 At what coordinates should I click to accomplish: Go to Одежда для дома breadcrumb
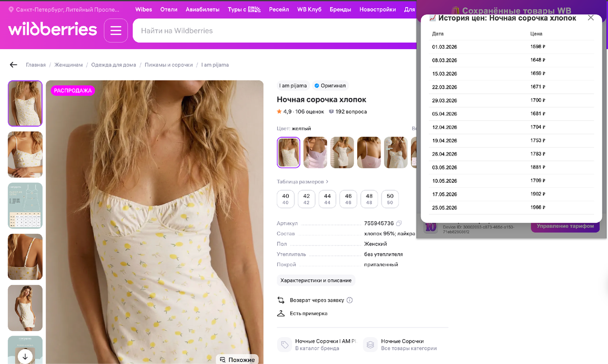pos(113,65)
